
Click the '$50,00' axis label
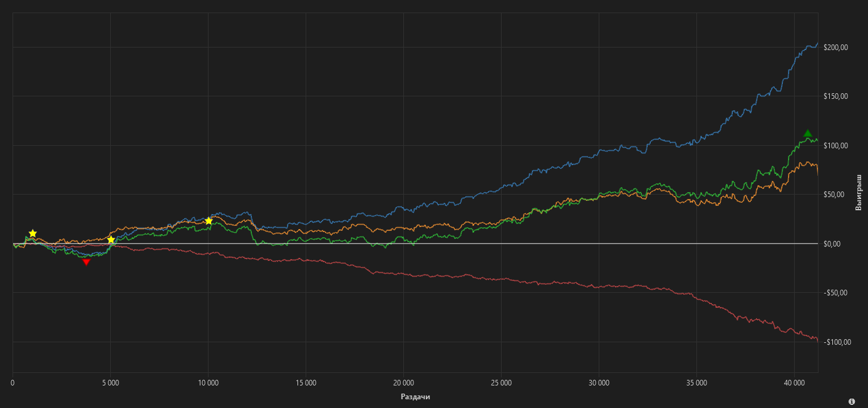[x=834, y=195]
